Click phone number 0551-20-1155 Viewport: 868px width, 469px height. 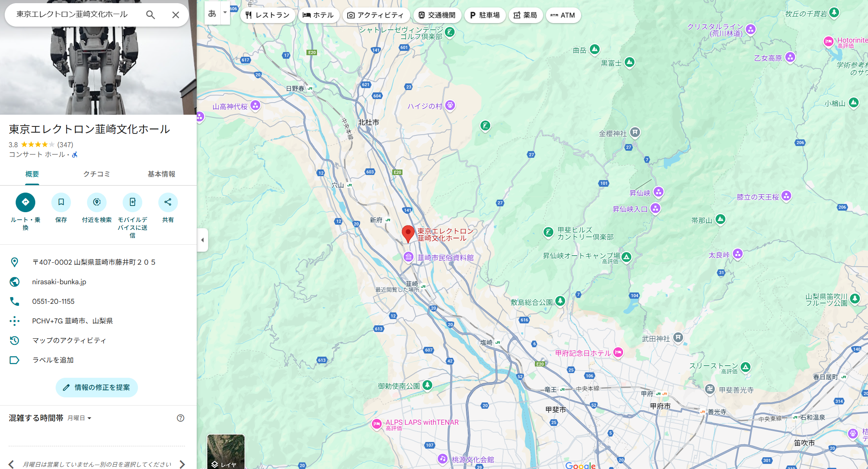coord(53,301)
